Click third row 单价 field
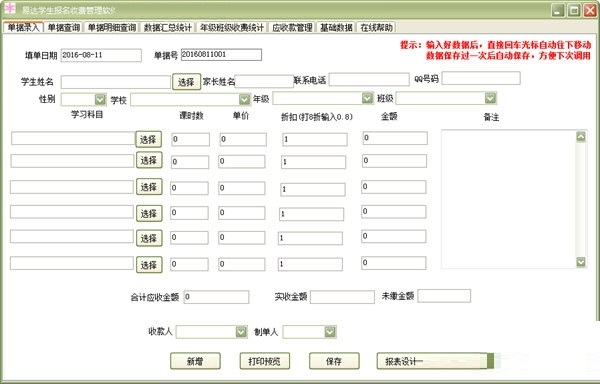Image resolution: width=600 pixels, height=384 pixels. point(242,188)
